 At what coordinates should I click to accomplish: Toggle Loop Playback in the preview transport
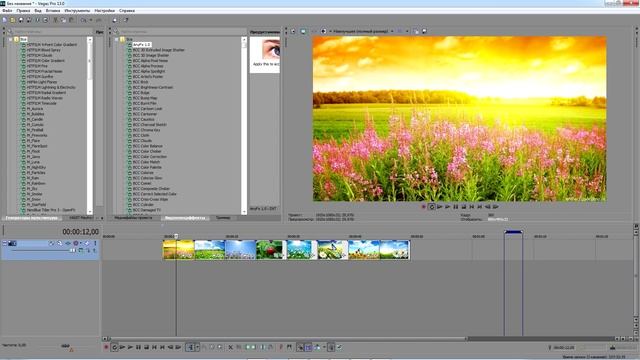[431, 207]
